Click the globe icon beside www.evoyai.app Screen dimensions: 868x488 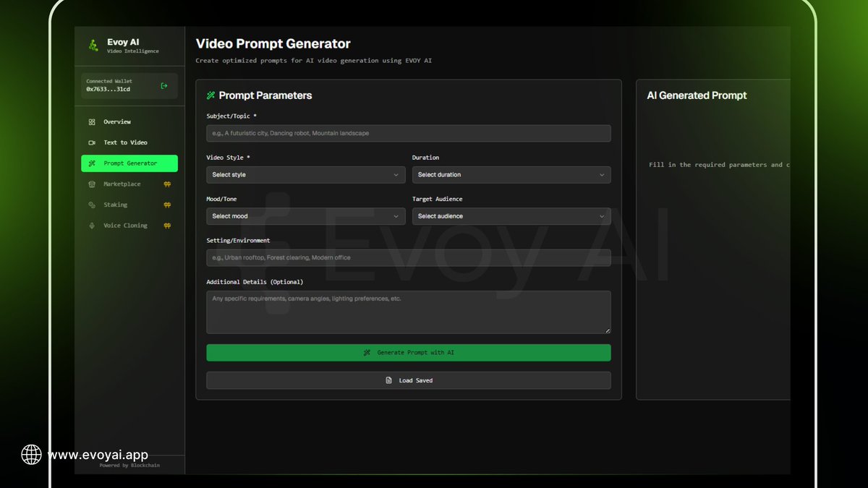[x=31, y=454]
